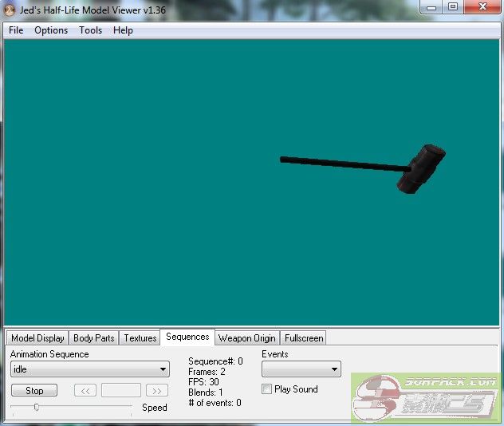Step to previous frame with << button

(85, 391)
